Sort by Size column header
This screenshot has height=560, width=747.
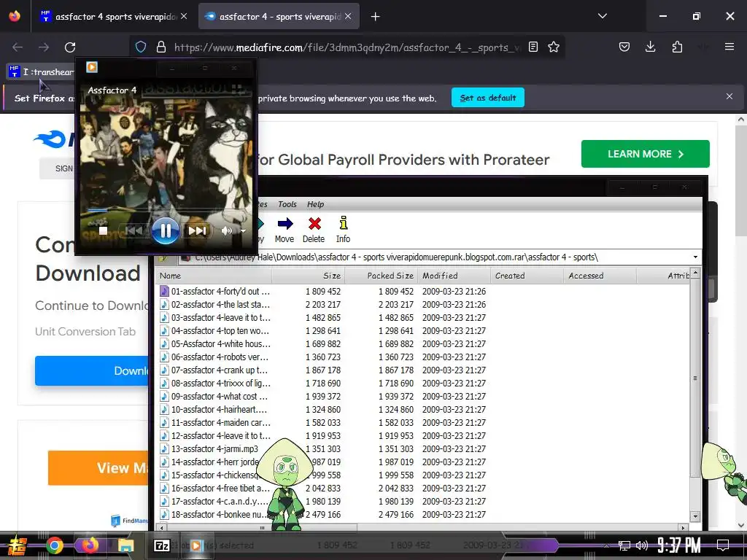tap(309, 276)
